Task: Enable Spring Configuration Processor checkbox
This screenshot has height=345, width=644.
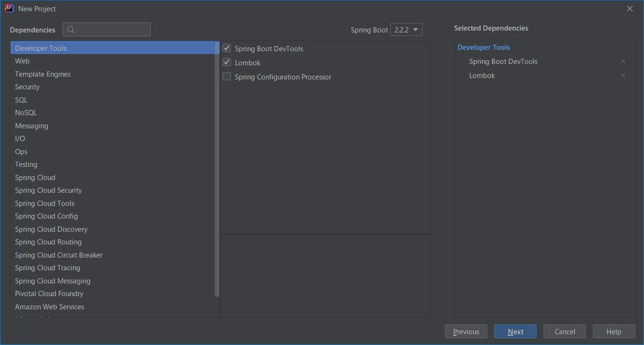Action: click(226, 76)
